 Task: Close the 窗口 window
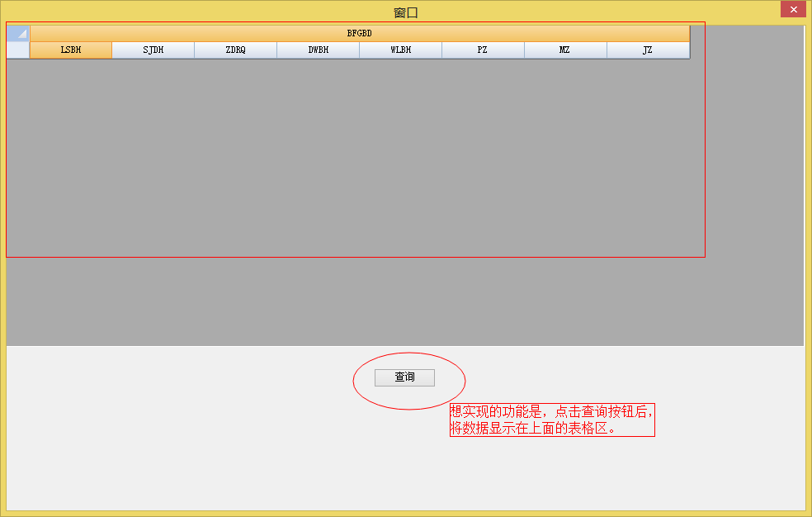click(793, 9)
